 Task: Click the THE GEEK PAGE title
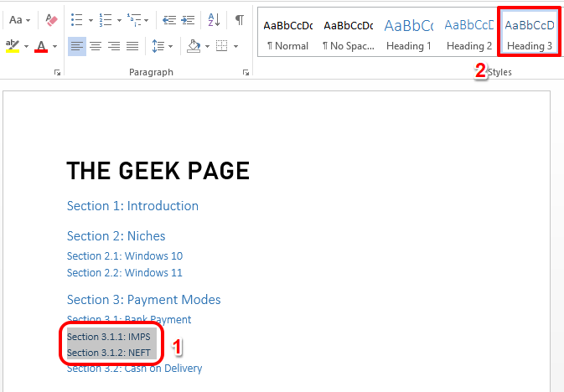158,171
